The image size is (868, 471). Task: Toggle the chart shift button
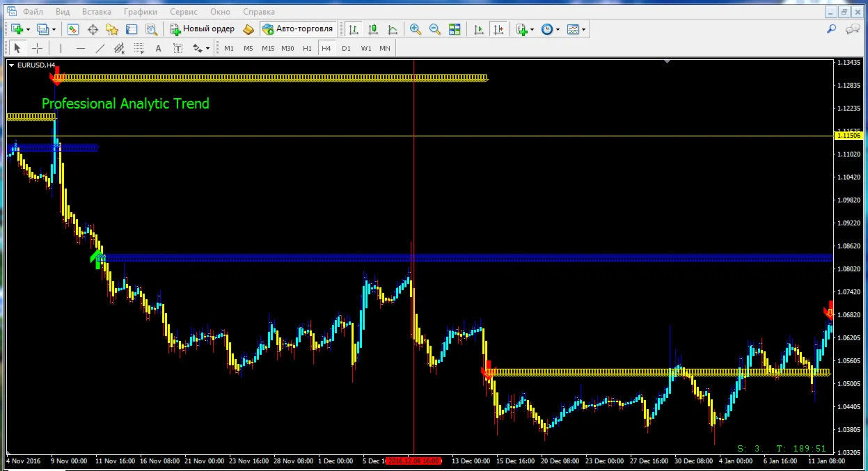(x=498, y=29)
